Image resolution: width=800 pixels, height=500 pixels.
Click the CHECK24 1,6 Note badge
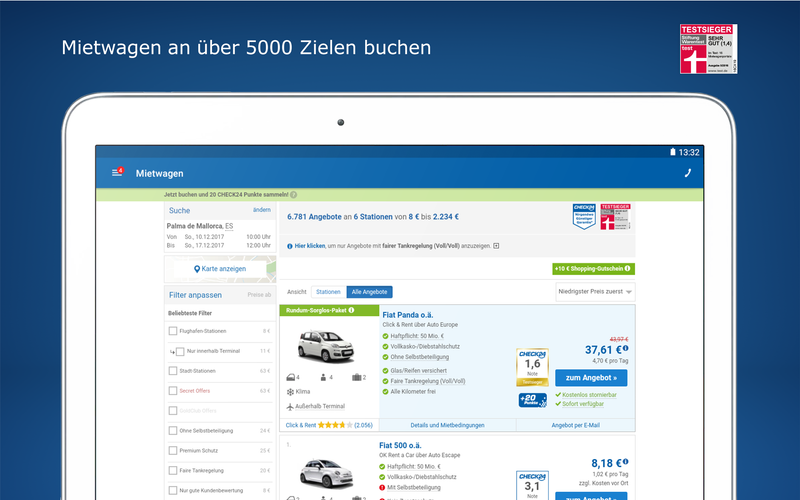(532, 367)
